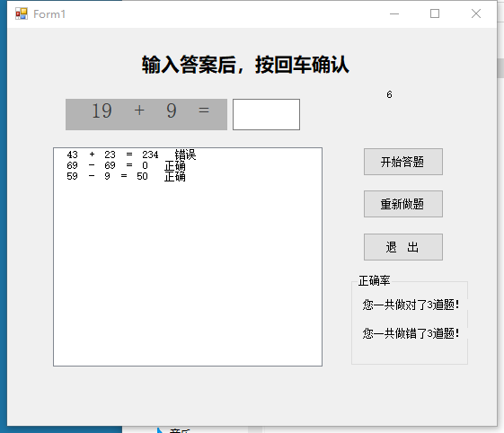Image resolution: width=504 pixels, height=433 pixels.
Task: Click the label 您一共做错了3道题!
Action: pos(411,333)
